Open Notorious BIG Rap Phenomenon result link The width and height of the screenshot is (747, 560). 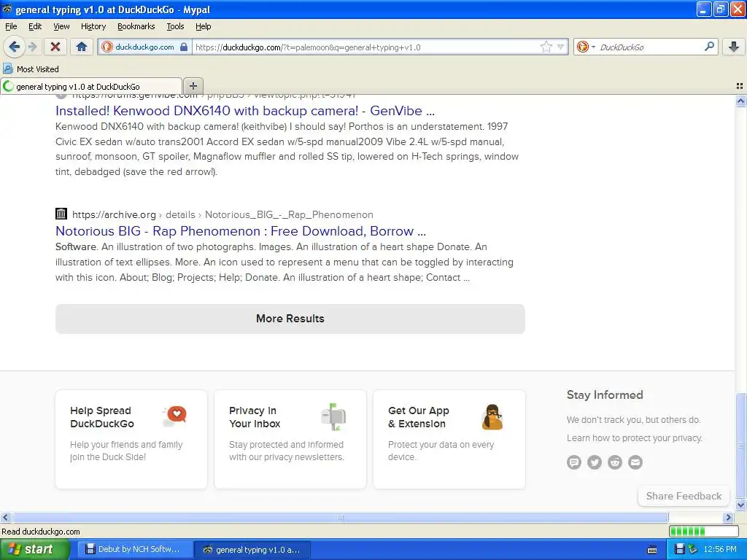coord(241,231)
